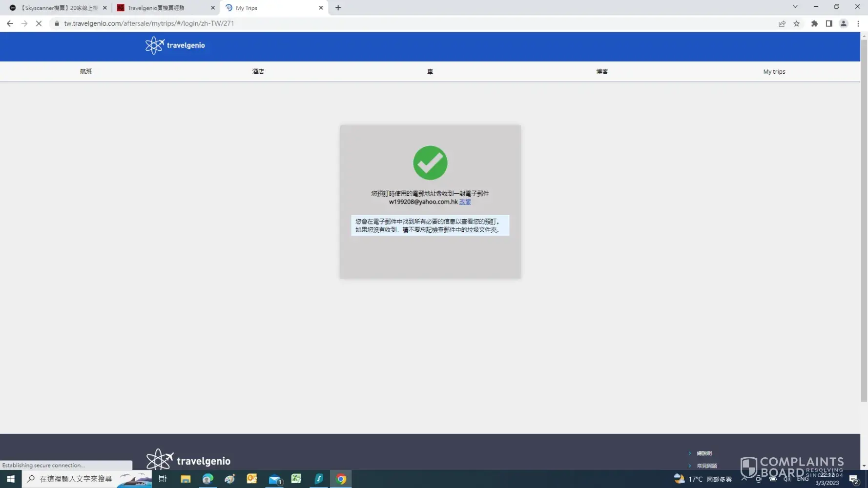Click the page vertical scrollbar

[x=864, y=221]
